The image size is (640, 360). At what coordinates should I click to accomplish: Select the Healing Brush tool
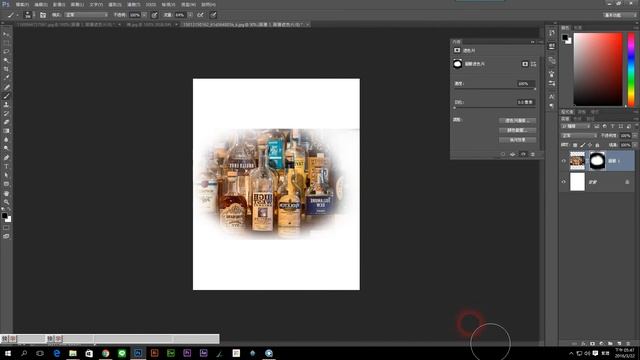pyautogui.click(x=6, y=87)
